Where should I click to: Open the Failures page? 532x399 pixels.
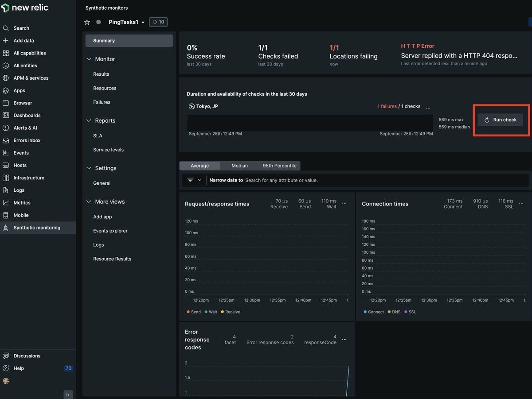point(102,102)
